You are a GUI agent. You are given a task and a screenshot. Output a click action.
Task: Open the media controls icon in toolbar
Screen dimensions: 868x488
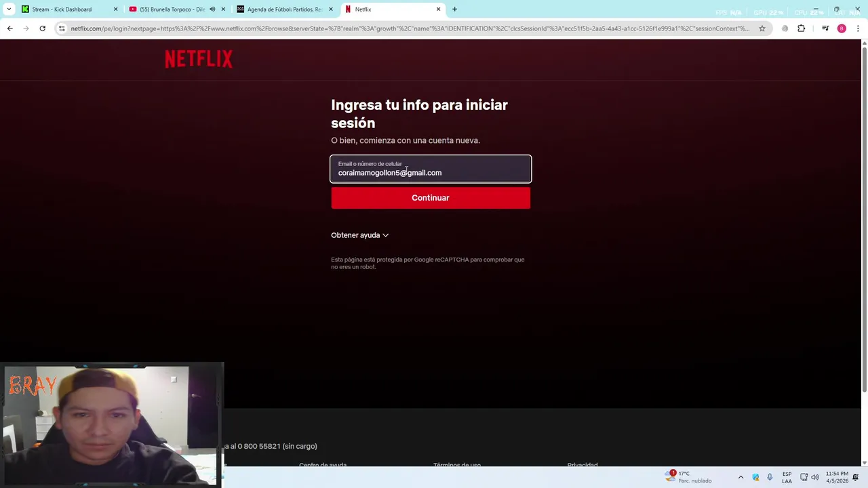pyautogui.click(x=825, y=28)
